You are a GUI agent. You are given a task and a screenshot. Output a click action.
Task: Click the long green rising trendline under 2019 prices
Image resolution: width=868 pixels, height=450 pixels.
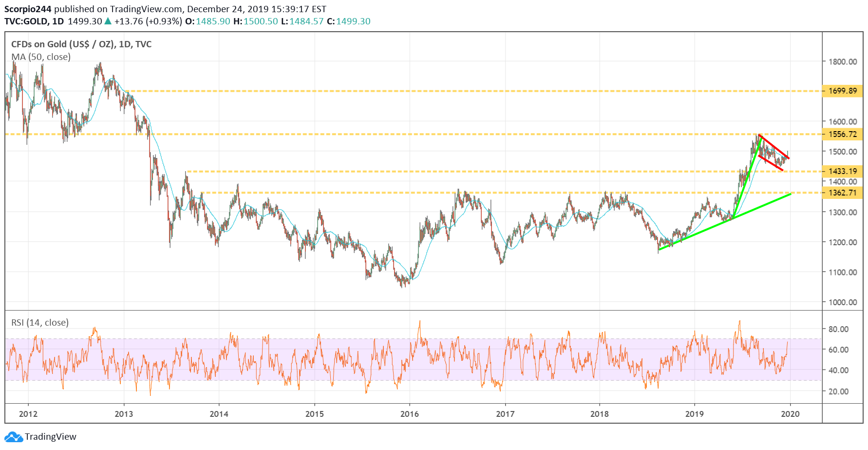tap(724, 222)
